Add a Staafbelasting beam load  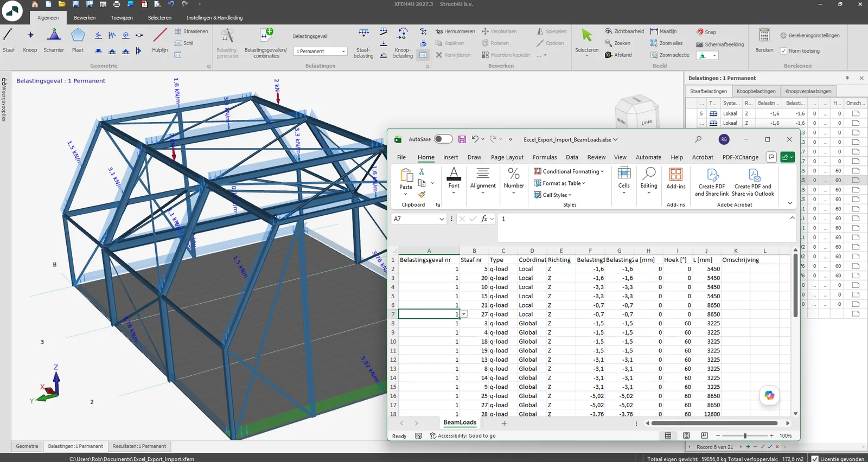coord(363,43)
